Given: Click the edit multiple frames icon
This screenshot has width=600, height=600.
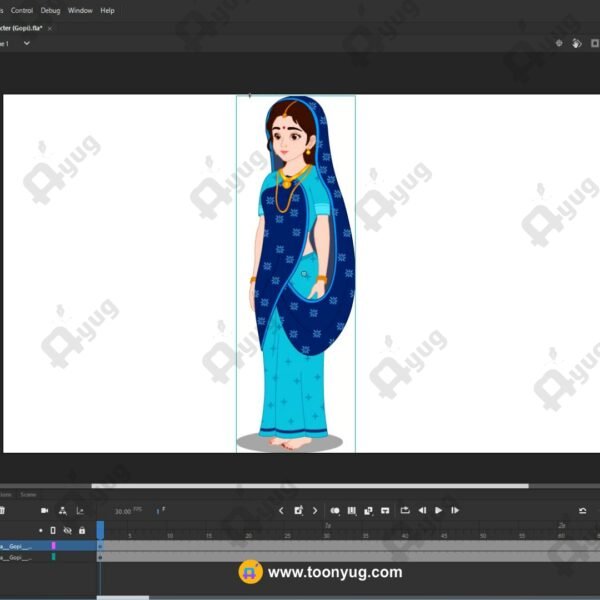Looking at the screenshot, I should pyautogui.click(x=352, y=510).
